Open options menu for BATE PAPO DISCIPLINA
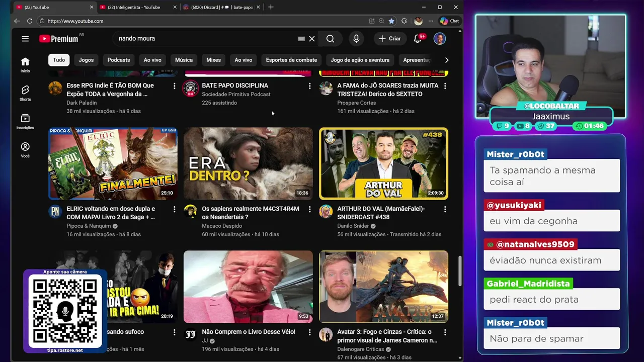 point(309,86)
